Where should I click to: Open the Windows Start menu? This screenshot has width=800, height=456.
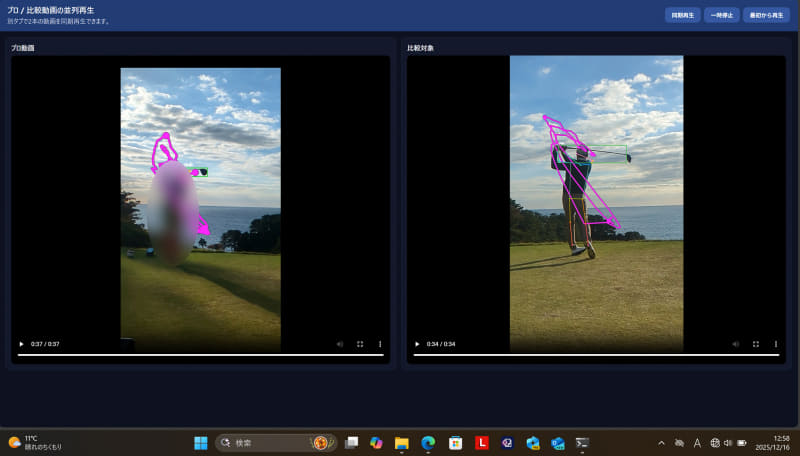pos(201,443)
